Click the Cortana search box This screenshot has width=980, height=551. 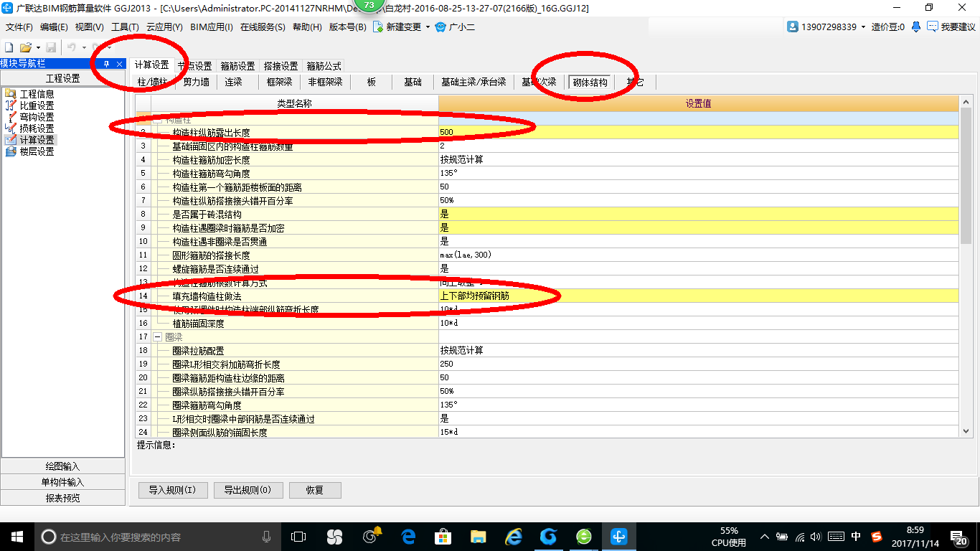[159, 537]
